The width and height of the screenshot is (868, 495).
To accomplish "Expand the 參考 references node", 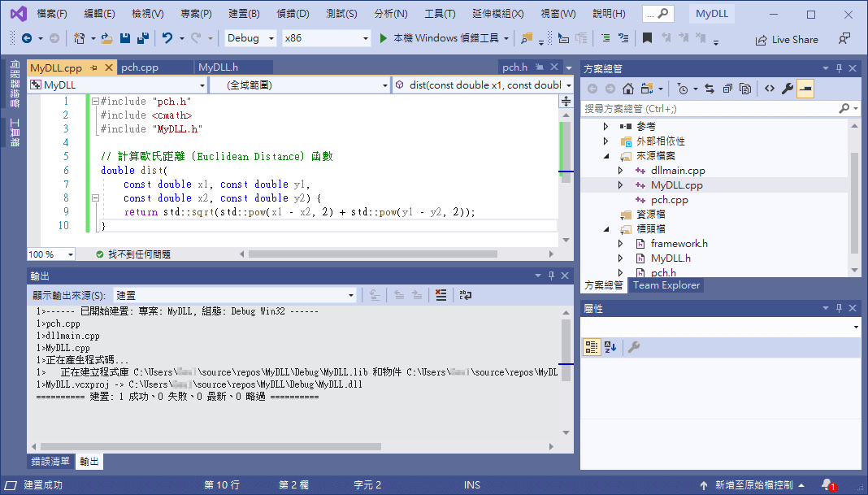I will tap(606, 126).
